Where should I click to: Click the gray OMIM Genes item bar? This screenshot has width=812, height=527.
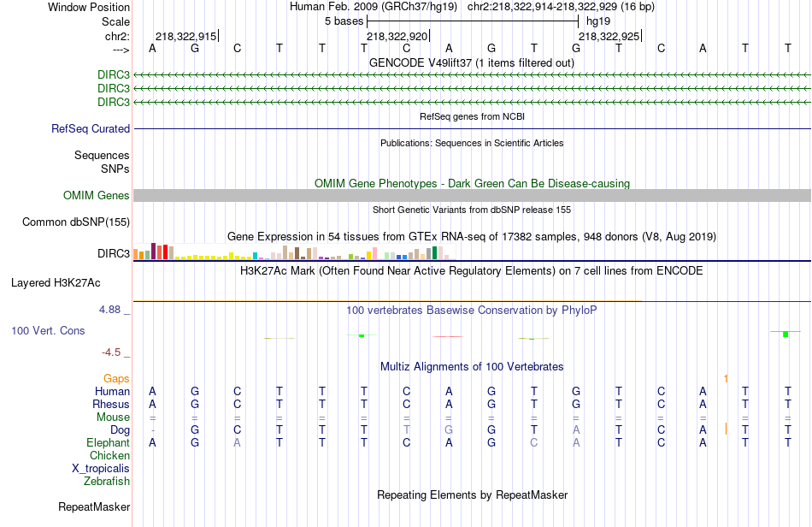(472, 195)
